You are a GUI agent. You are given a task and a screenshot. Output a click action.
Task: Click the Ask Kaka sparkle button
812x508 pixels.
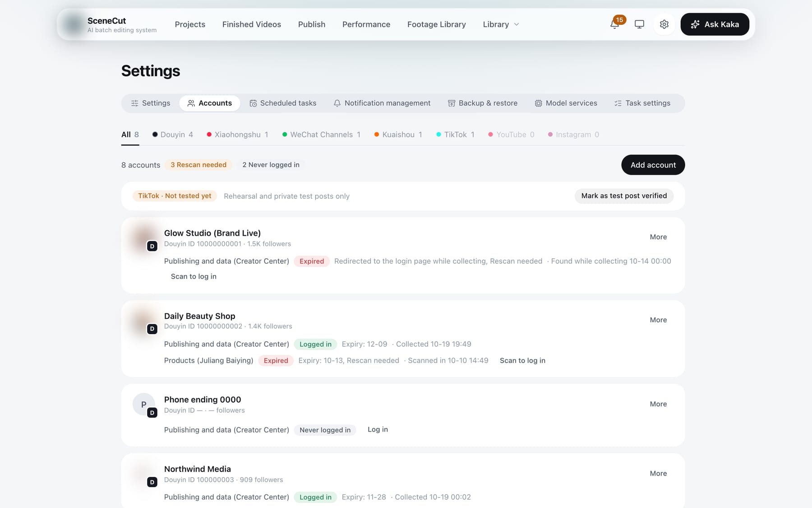(715, 24)
